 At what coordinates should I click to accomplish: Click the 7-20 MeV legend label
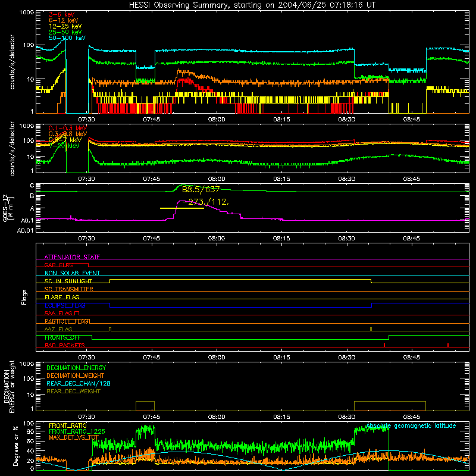(64, 146)
